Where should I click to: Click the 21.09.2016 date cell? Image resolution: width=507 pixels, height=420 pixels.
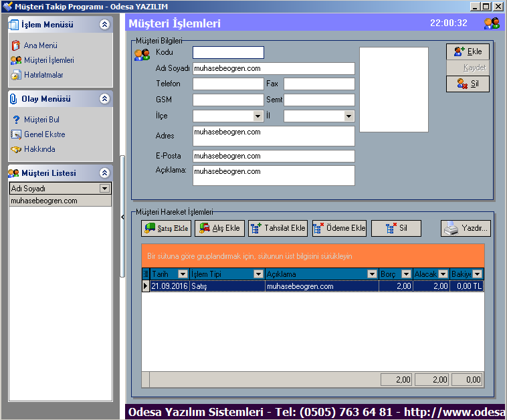(x=169, y=286)
